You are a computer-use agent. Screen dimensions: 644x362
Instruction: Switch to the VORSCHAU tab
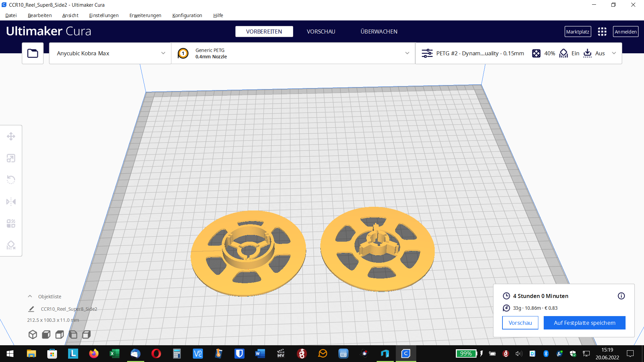pos(321,32)
